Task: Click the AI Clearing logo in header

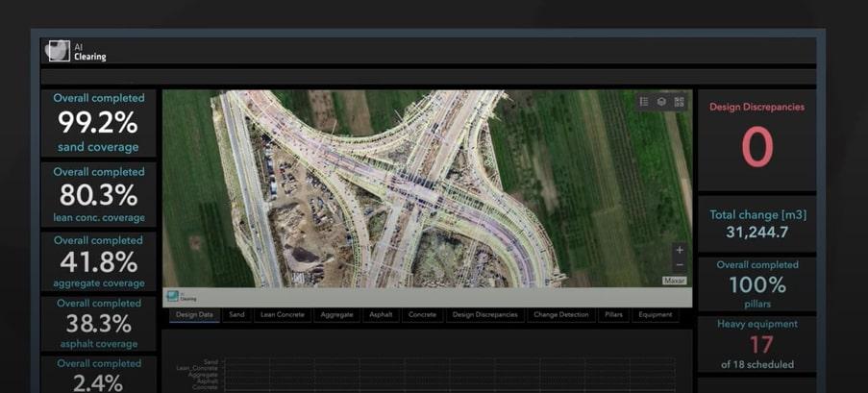Action: (60, 52)
